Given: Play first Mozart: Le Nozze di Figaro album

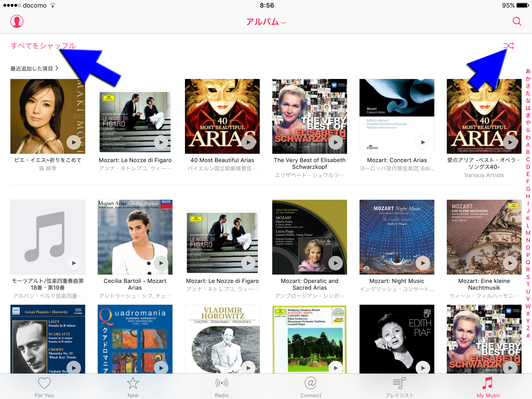Looking at the screenshot, I should click(161, 142).
